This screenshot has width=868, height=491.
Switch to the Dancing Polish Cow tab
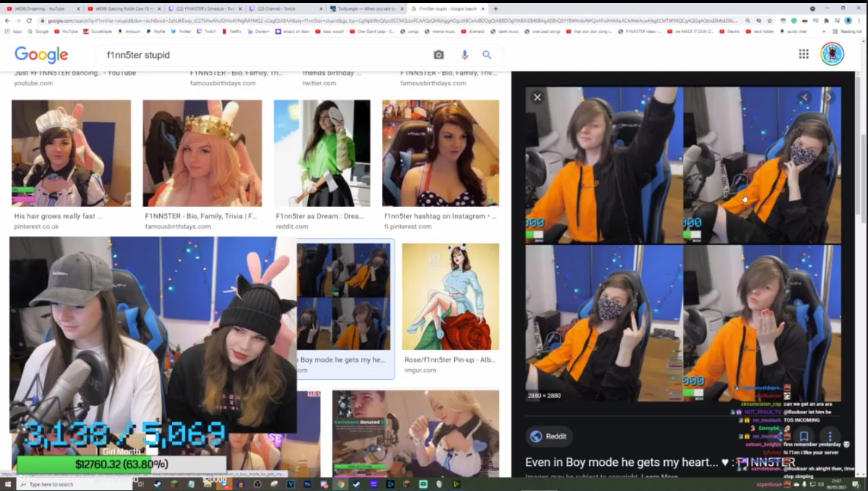click(125, 9)
